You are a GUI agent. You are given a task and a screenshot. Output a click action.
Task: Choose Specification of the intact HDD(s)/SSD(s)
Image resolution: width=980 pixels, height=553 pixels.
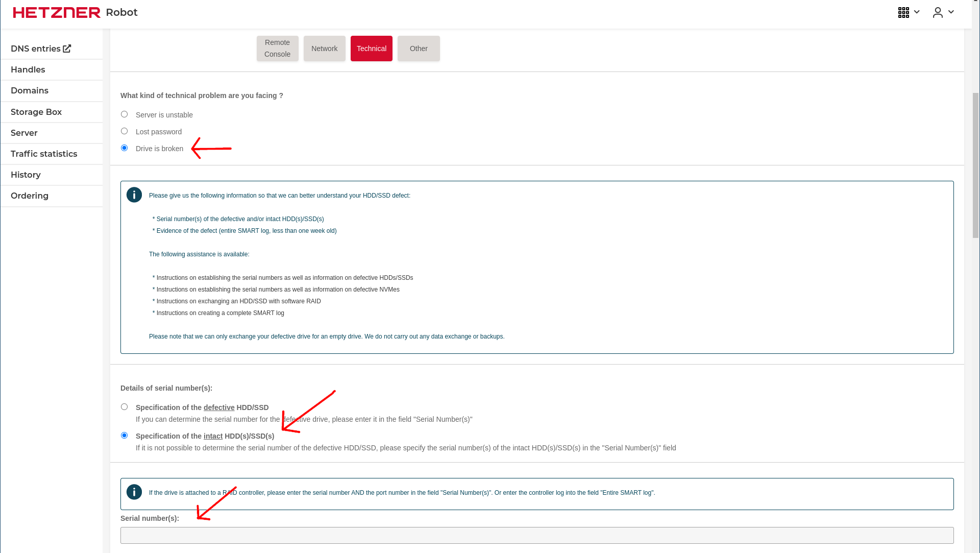click(124, 436)
